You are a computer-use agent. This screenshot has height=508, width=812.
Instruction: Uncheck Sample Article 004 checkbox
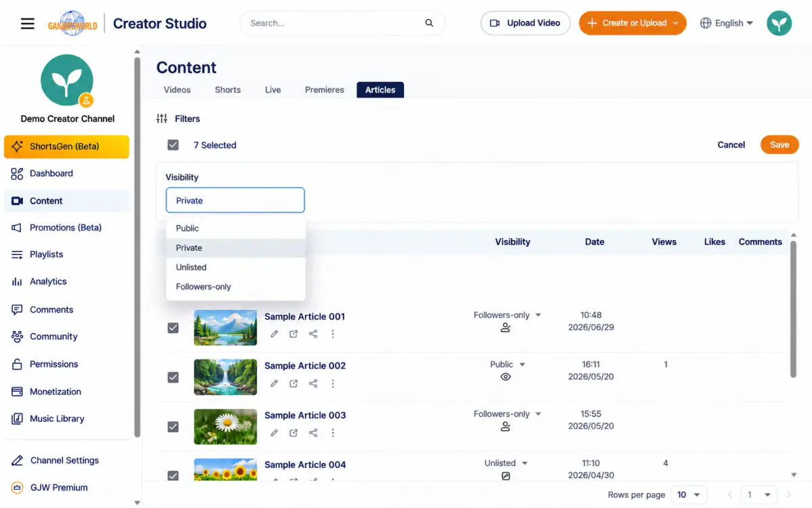pyautogui.click(x=173, y=476)
